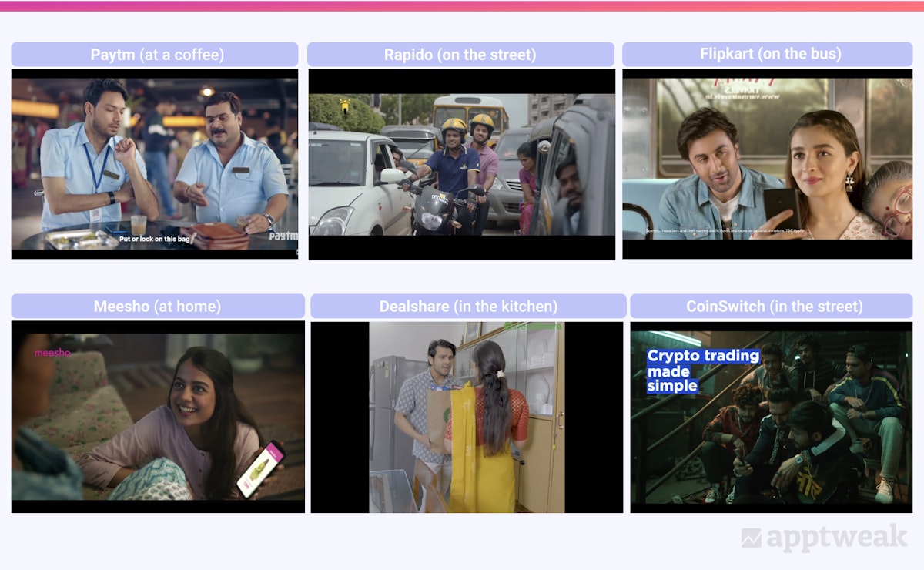Click the green Dealshare watermark in the kitchen video
The image size is (924, 570).
coord(533,327)
